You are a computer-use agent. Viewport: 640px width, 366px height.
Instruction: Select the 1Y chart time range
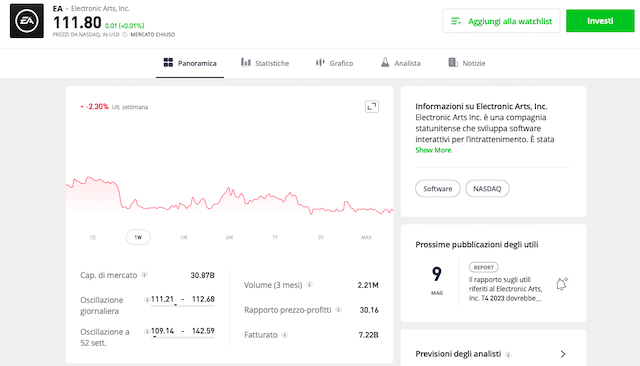pyautogui.click(x=275, y=237)
